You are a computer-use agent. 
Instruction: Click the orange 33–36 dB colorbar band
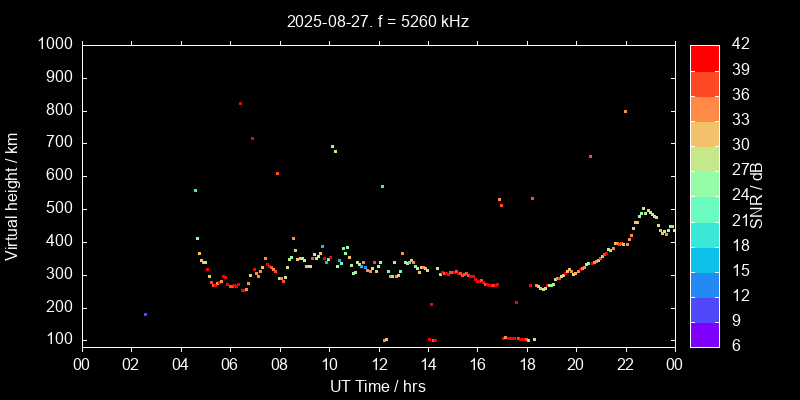pyautogui.click(x=705, y=108)
